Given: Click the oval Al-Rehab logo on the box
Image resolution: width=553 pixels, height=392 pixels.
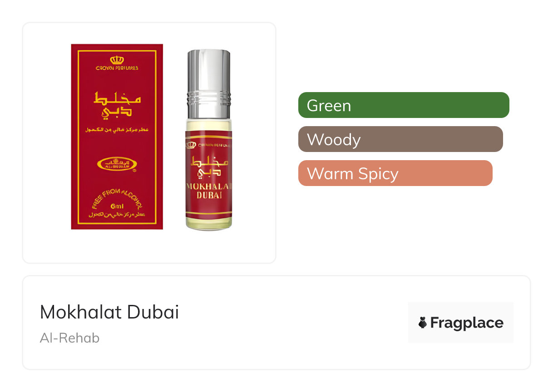Looking at the screenshot, I should (117, 164).
